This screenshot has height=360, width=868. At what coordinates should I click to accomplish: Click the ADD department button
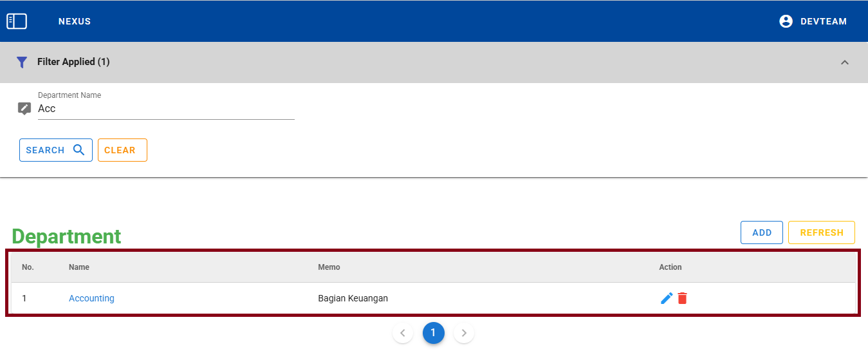pos(761,232)
